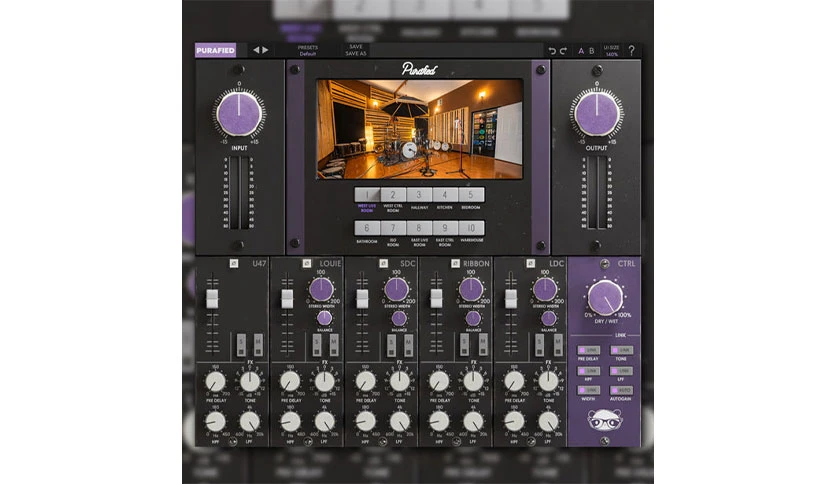Click the panda logo in CTRL panel
Image resolution: width=836 pixels, height=484 pixels.
pos(605,421)
